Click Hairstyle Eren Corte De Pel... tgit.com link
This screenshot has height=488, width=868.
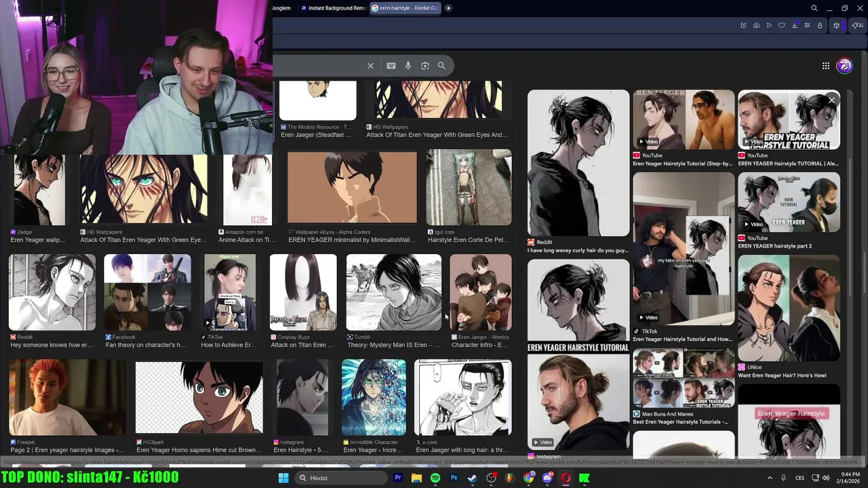[x=468, y=240]
